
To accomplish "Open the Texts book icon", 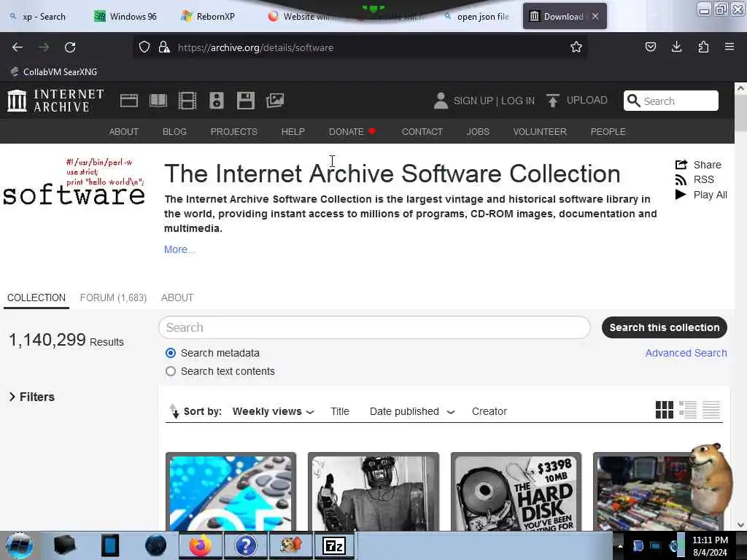I will [158, 101].
